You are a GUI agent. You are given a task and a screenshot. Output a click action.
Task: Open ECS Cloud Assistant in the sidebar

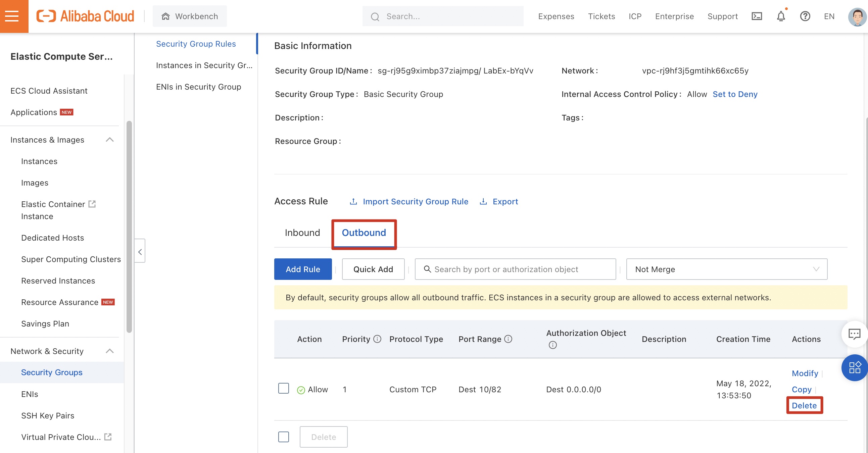point(49,91)
